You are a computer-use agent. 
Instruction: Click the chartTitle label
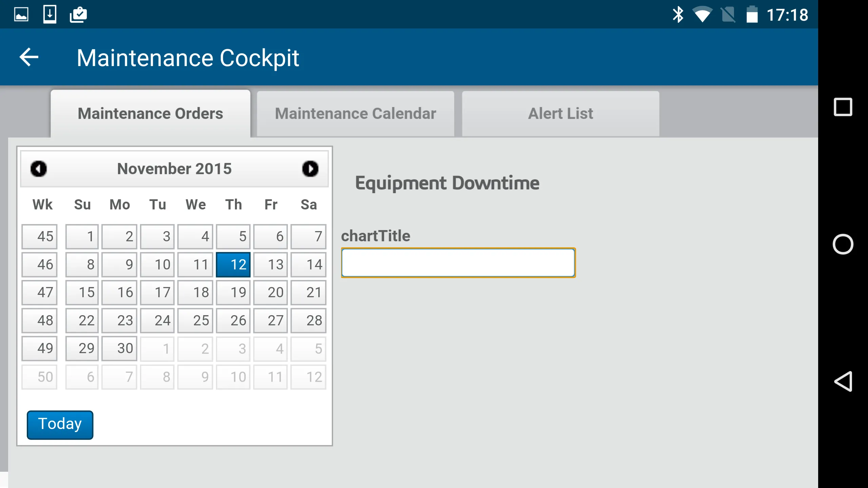(x=376, y=236)
